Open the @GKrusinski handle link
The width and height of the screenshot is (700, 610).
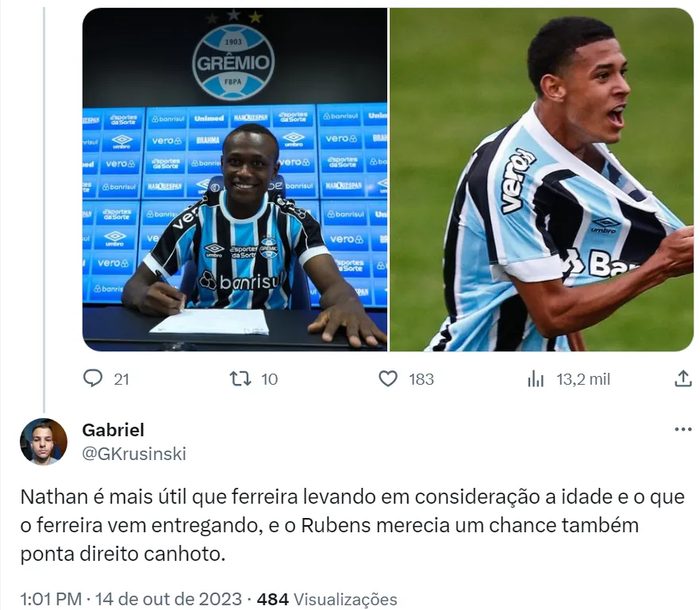tap(134, 454)
